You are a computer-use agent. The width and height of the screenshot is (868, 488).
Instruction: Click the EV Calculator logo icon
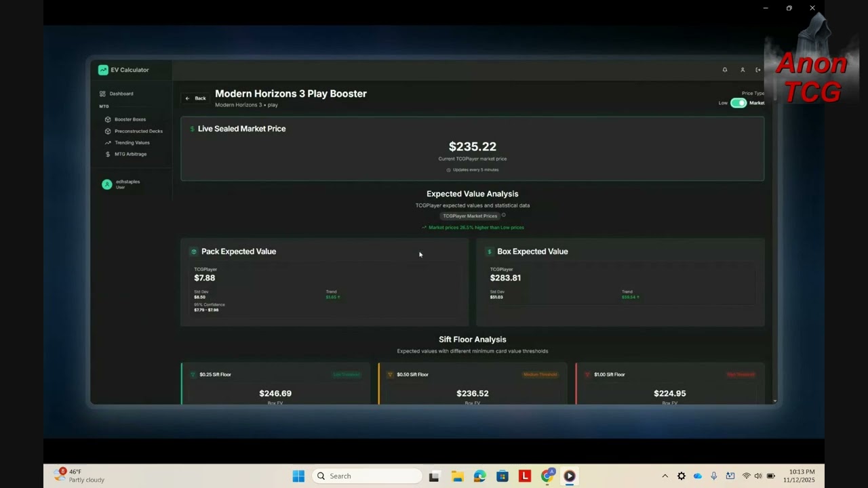tap(103, 70)
